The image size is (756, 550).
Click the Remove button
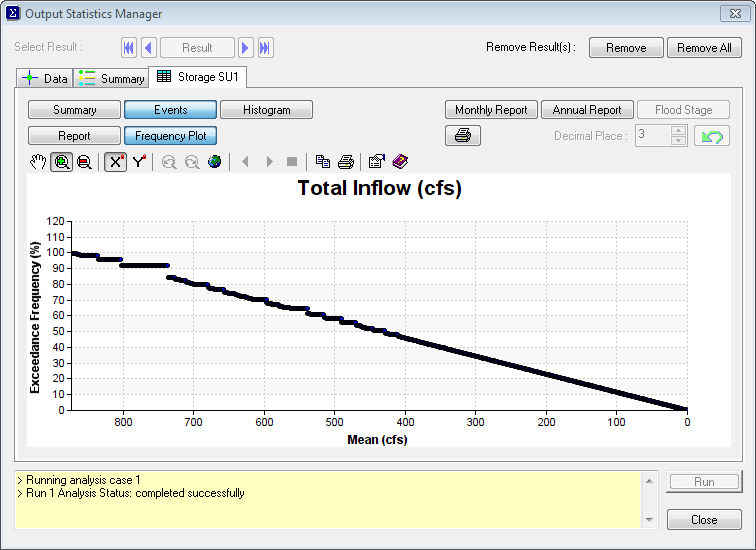626,48
